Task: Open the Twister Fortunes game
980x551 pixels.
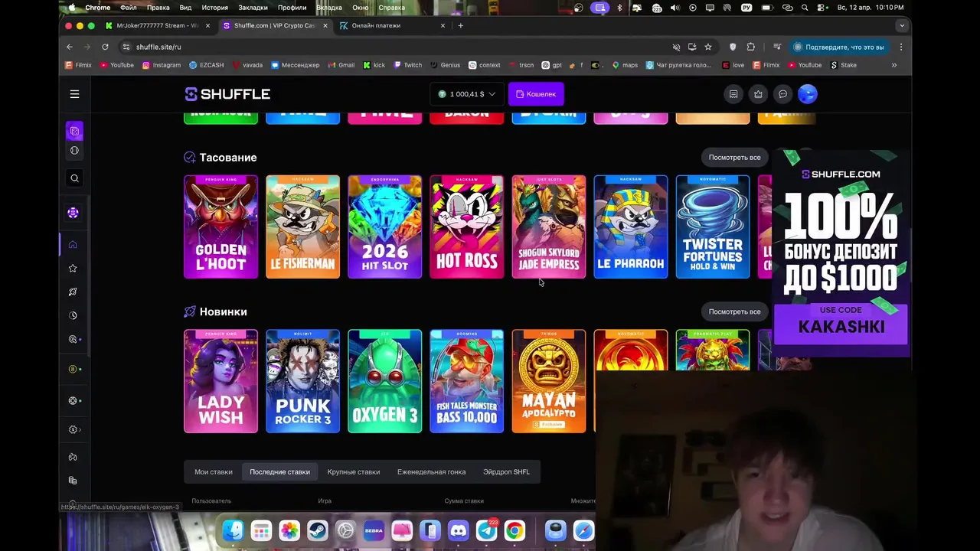Action: [x=712, y=227]
